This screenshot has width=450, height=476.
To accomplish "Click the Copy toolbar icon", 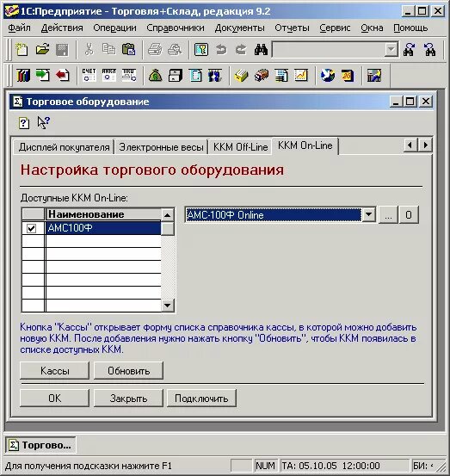I will (108, 49).
